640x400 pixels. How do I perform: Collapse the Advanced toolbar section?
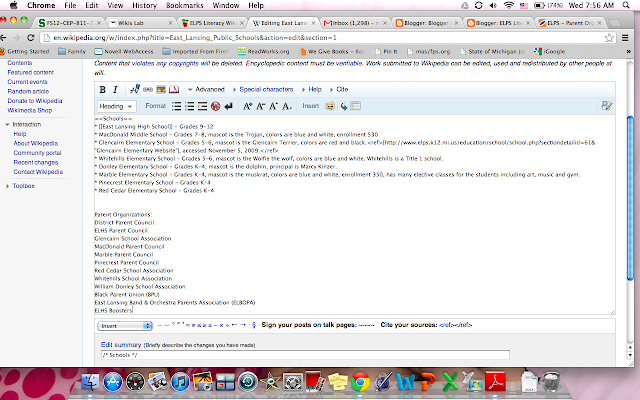click(x=206, y=89)
